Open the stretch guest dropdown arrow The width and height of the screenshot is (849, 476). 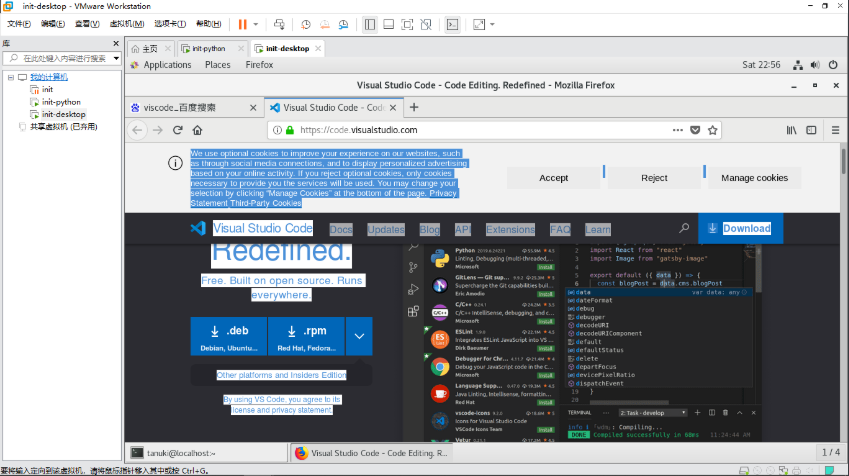point(492,24)
